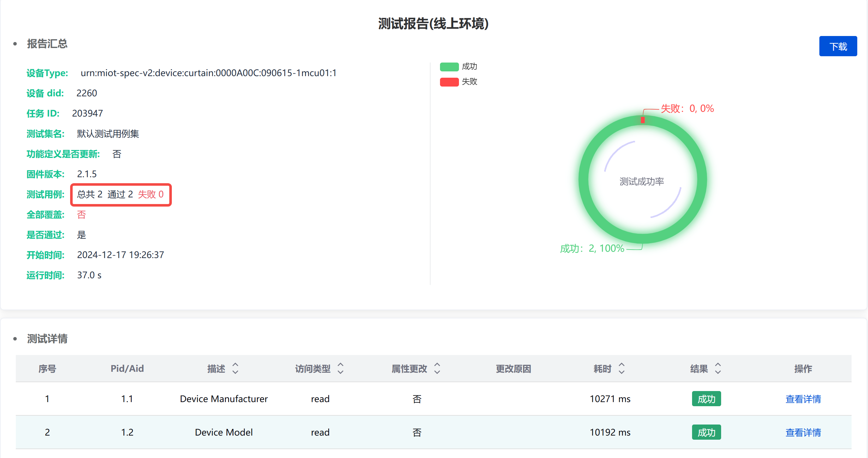Click the 更改原因 column header
Image resolution: width=868 pixels, height=458 pixels.
pos(513,369)
